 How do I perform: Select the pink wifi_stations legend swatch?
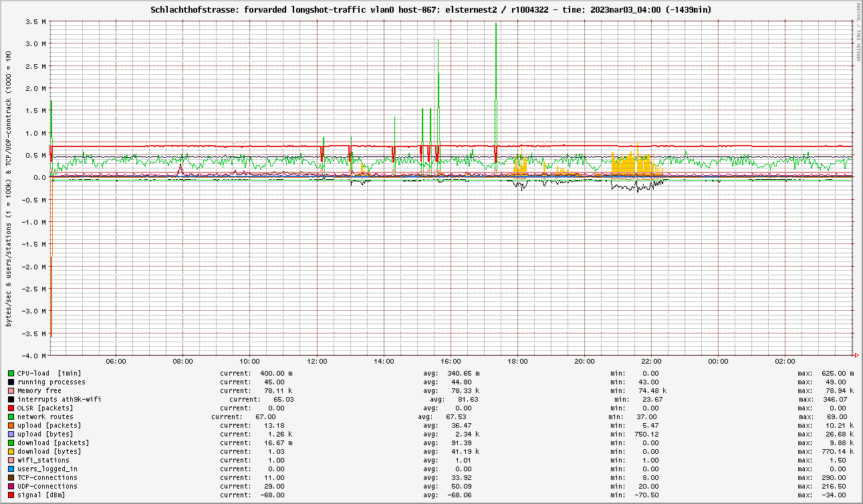pos(11,460)
